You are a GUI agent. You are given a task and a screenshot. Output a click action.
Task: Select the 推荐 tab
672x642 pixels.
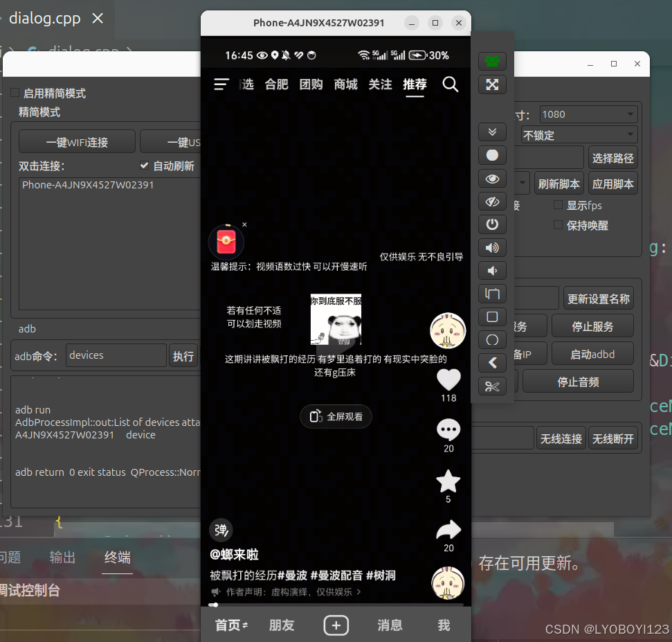tap(415, 84)
